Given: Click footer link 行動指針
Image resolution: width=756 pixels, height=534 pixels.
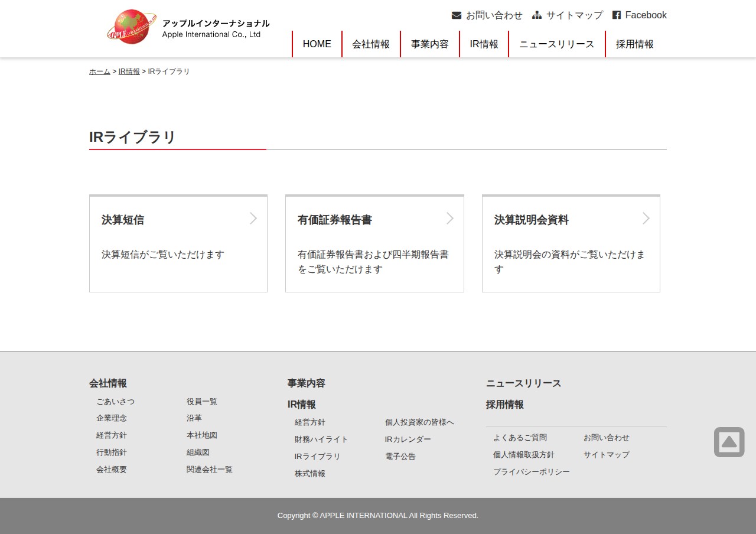Looking at the screenshot, I should pyautogui.click(x=112, y=452).
